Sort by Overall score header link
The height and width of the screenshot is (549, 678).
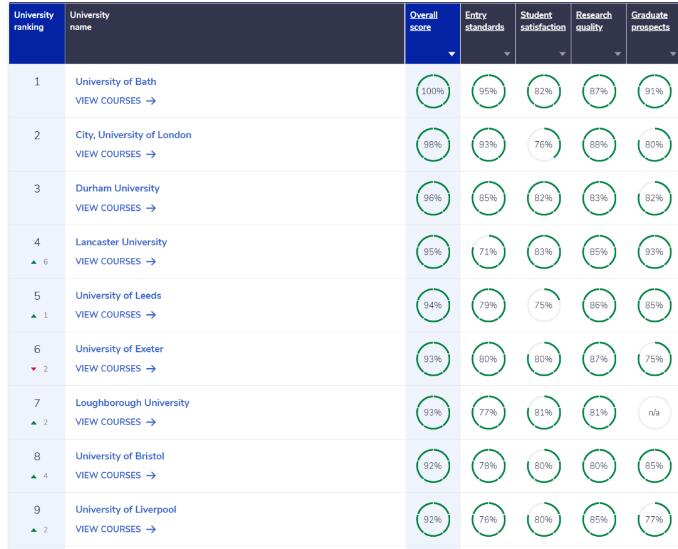(x=423, y=21)
